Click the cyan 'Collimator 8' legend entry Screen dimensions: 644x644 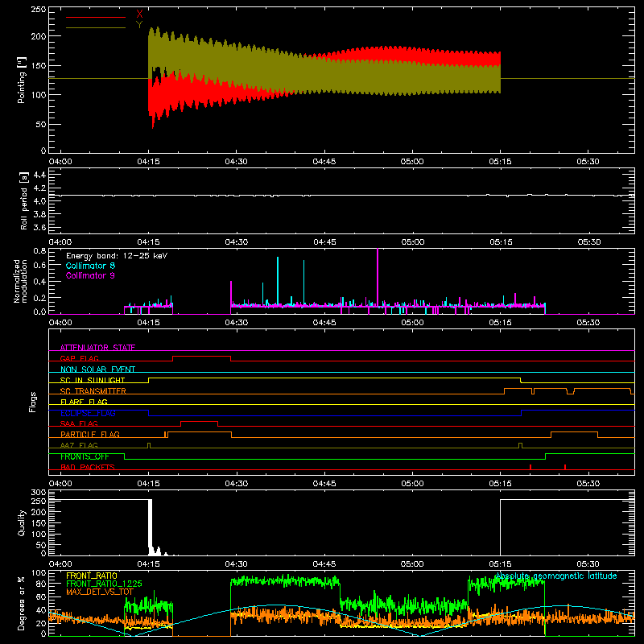point(90,266)
